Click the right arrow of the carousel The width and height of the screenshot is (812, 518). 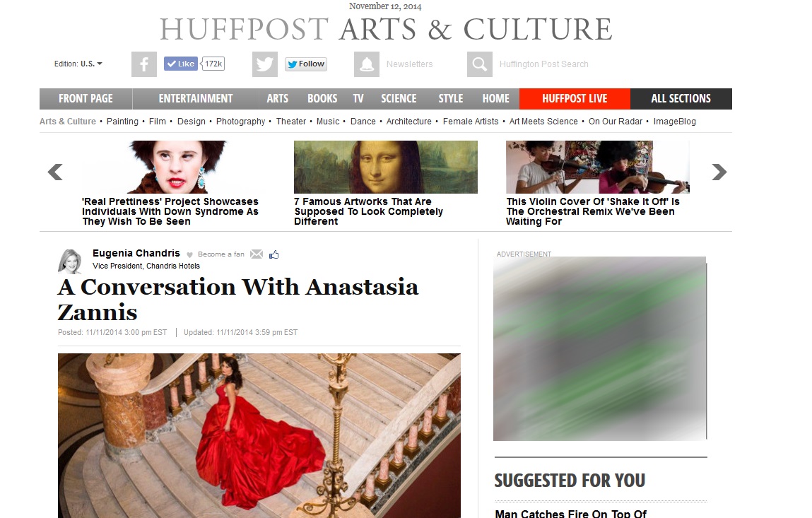(719, 172)
